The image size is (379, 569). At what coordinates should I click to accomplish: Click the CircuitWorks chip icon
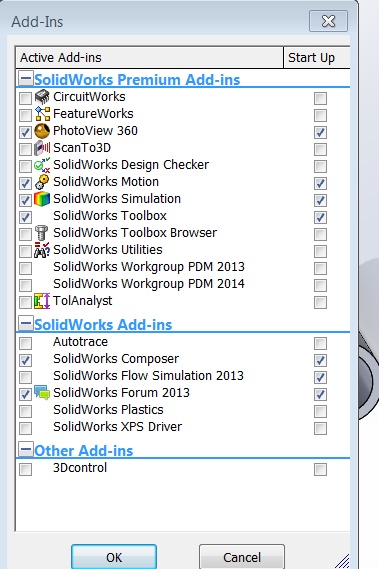[42, 97]
